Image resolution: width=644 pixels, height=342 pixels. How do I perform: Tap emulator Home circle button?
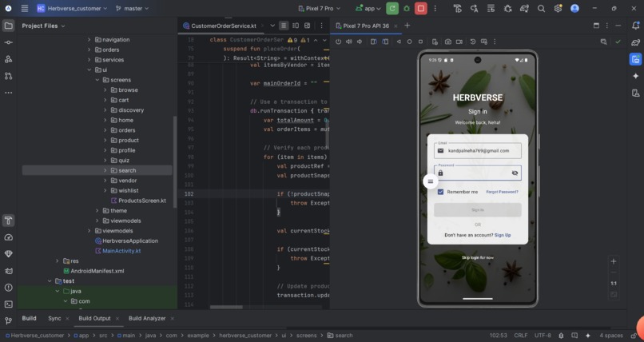(x=409, y=42)
